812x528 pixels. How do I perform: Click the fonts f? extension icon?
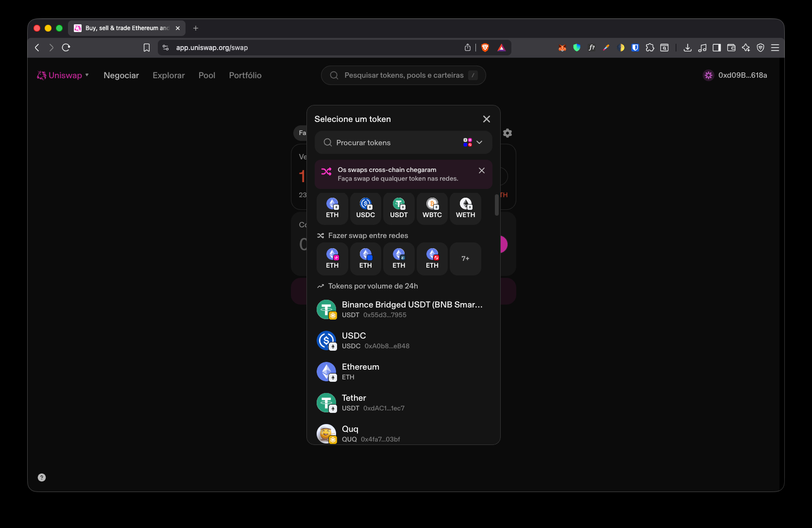(592, 48)
